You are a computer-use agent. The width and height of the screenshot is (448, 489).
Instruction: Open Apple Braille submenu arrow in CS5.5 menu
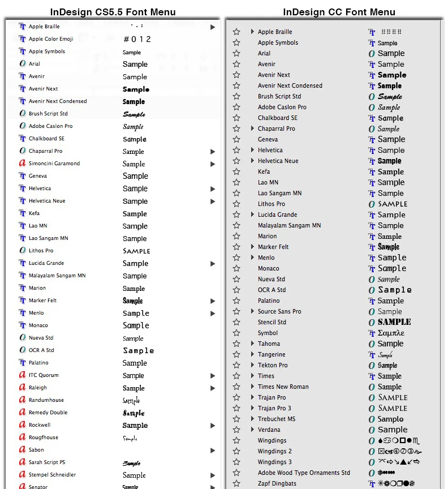pyautogui.click(x=213, y=27)
